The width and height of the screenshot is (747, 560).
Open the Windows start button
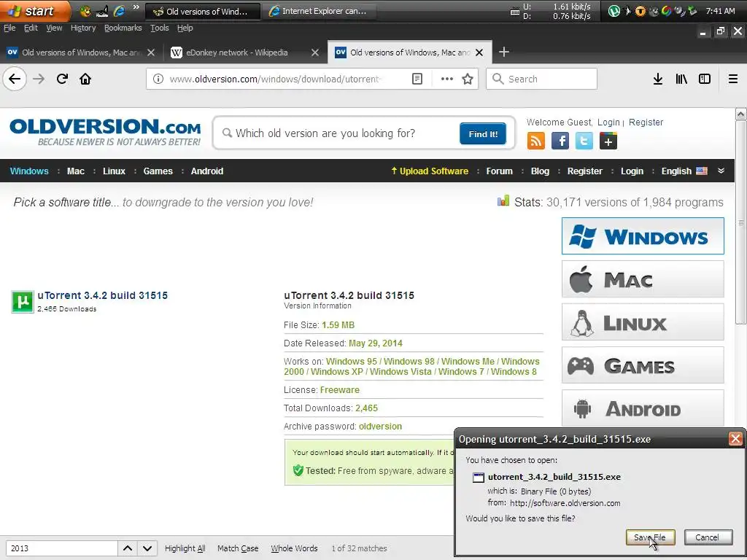34,11
